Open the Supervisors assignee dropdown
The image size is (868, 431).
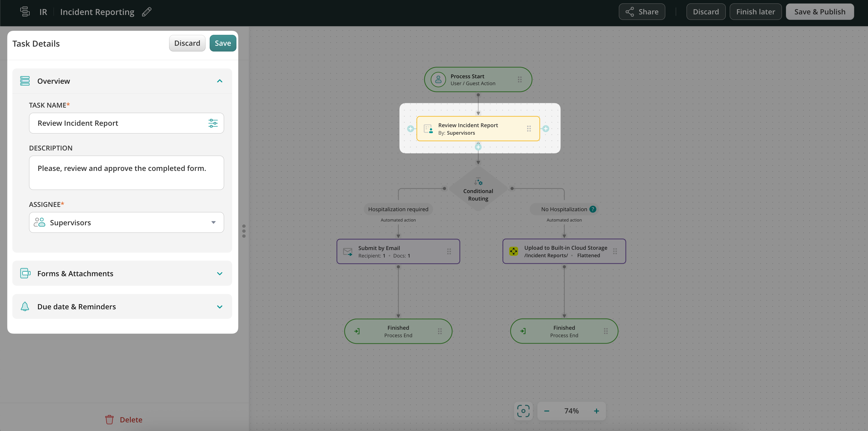point(126,222)
